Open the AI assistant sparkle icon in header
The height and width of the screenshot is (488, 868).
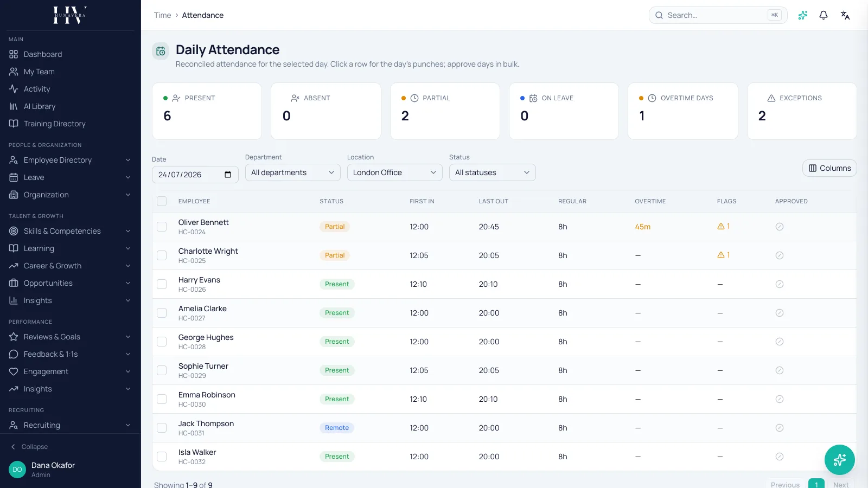(803, 15)
